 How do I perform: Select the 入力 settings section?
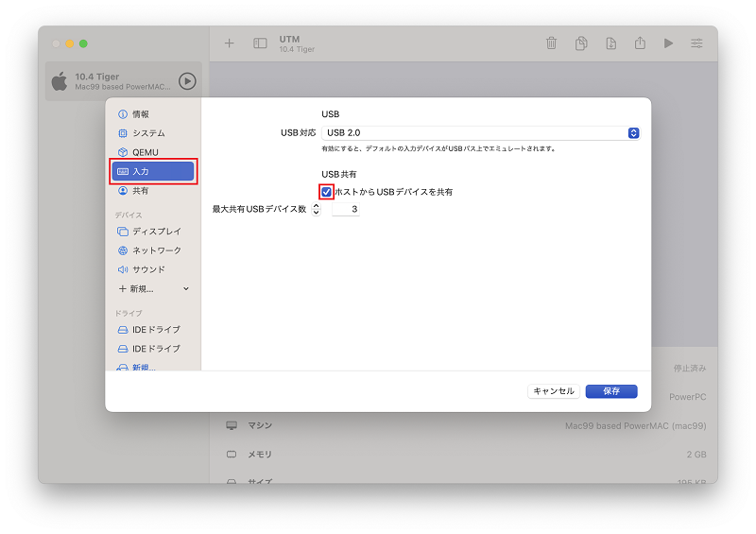(152, 171)
